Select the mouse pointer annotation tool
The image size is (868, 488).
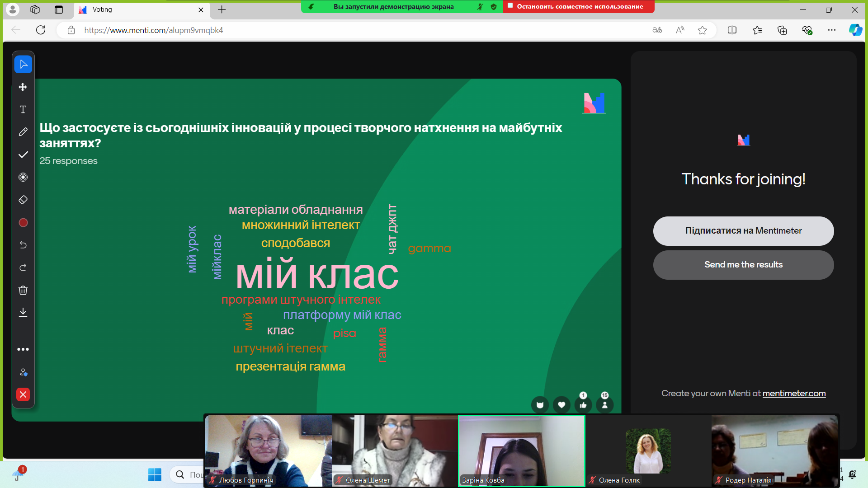click(23, 64)
